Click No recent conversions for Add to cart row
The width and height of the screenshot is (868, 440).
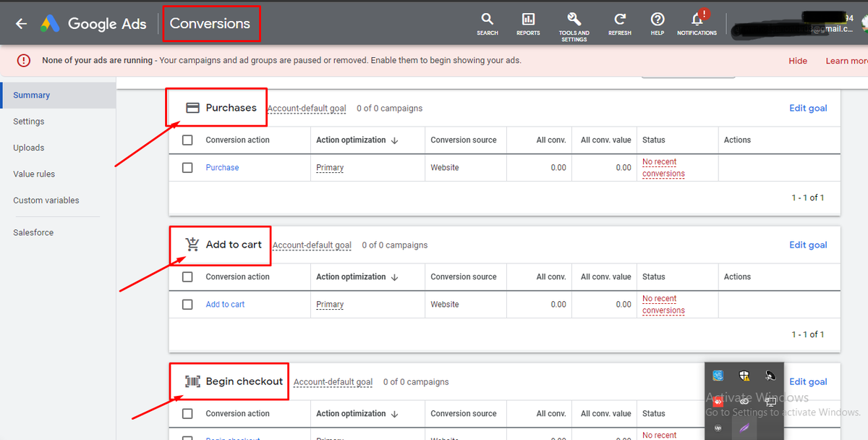tap(663, 305)
